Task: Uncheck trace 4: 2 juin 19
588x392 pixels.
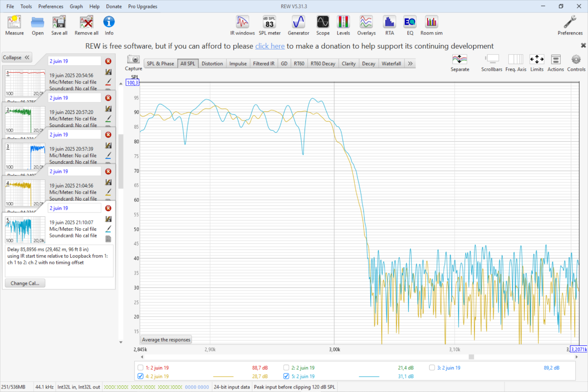Action: [x=141, y=376]
